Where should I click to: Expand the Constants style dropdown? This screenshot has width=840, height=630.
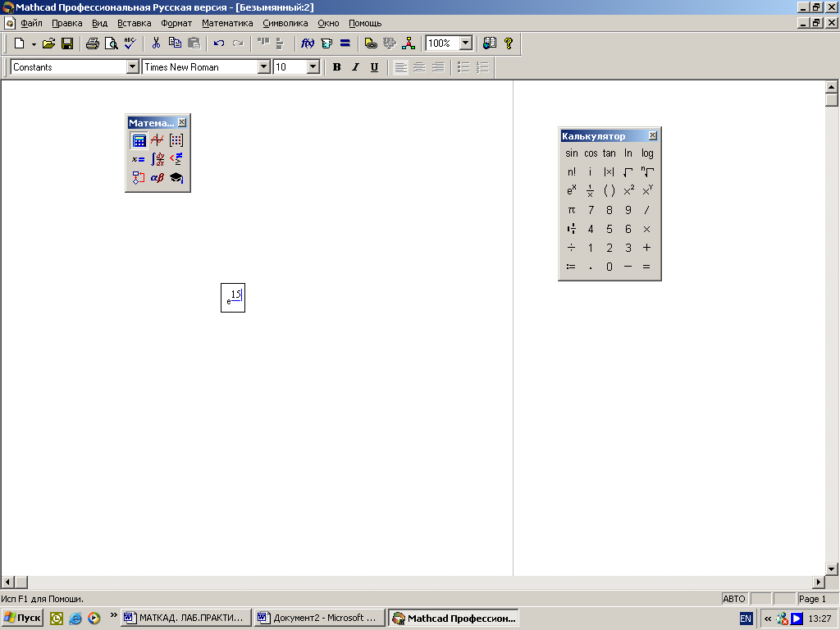click(x=133, y=67)
